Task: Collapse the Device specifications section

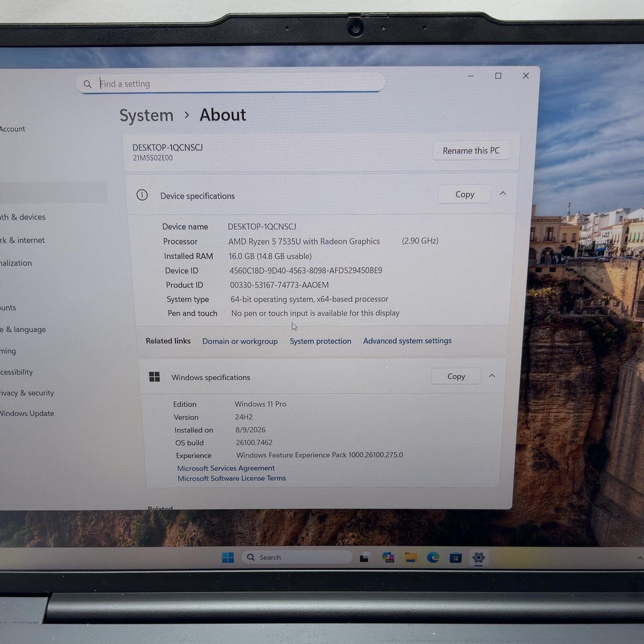Action: click(x=503, y=194)
